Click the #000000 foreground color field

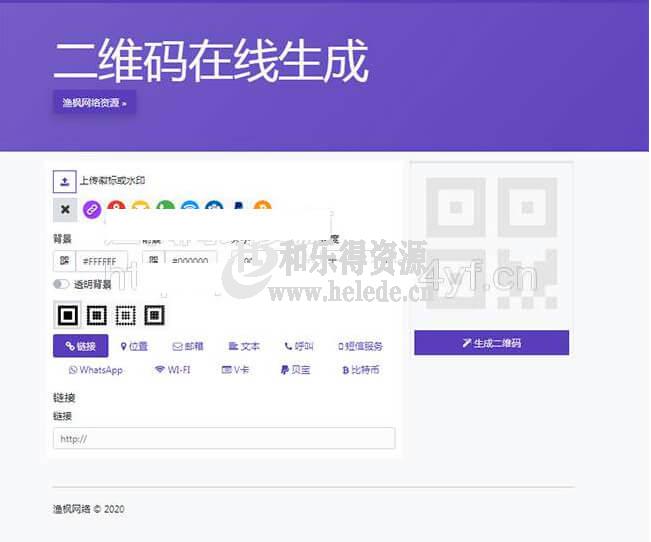coord(191,258)
